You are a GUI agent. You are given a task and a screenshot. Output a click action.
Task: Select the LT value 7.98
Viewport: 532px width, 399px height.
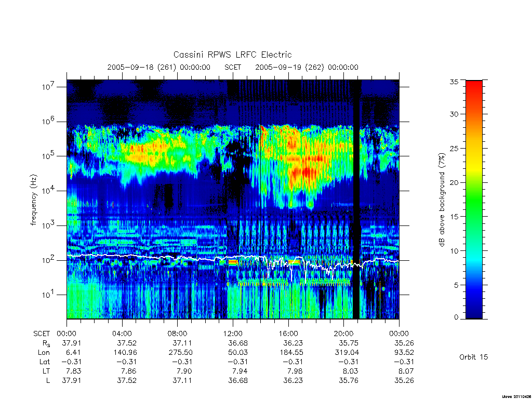(x=296, y=371)
